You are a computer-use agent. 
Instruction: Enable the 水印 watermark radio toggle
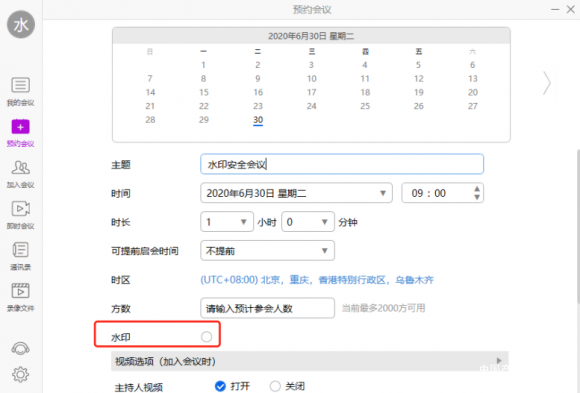206,337
